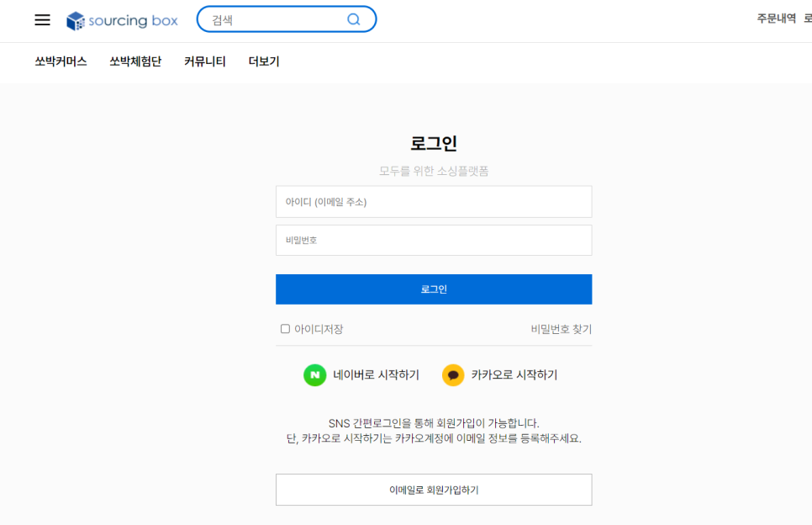Focus the 검색 search field
Screen dimensions: 812x525
pos(287,19)
